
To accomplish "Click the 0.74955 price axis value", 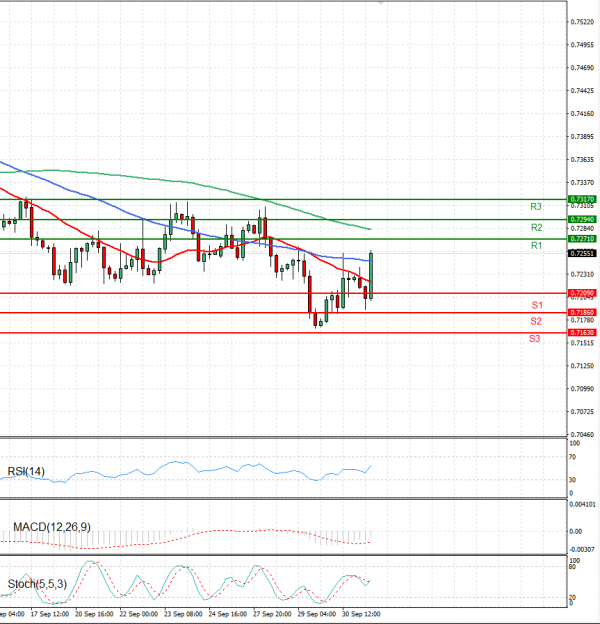I will [x=582, y=45].
